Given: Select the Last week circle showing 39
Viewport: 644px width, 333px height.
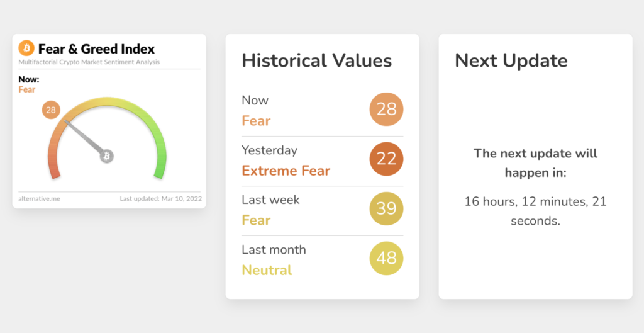Looking at the screenshot, I should click(386, 209).
